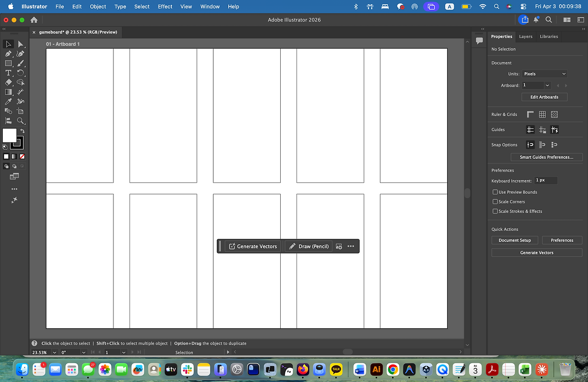Activate the Zoom tool
Image resolution: width=588 pixels, height=382 pixels.
21,121
